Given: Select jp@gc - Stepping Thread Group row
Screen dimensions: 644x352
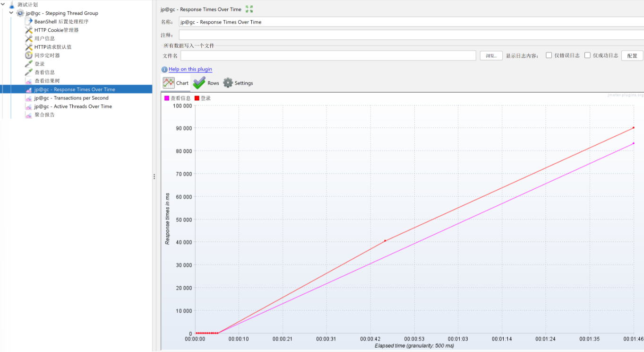Looking at the screenshot, I should (62, 13).
